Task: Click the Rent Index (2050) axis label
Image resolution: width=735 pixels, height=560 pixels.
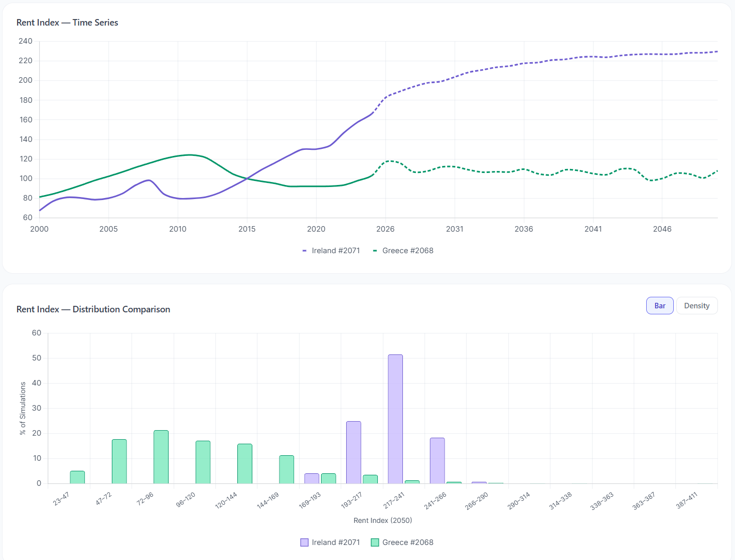Action: pyautogui.click(x=382, y=520)
